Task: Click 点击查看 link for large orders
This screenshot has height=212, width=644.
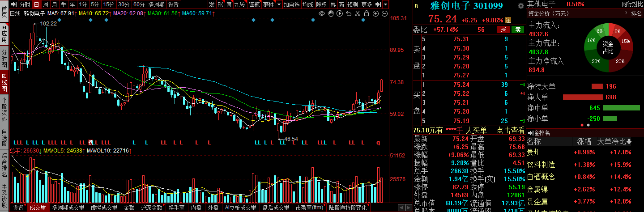Action: point(511,130)
